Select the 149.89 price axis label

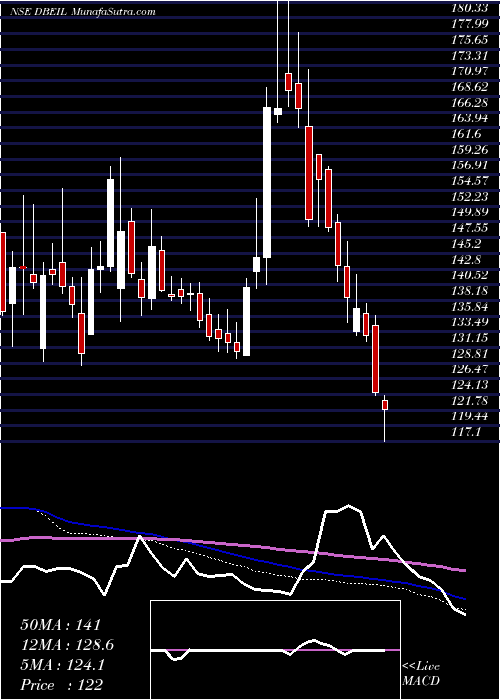(x=471, y=212)
